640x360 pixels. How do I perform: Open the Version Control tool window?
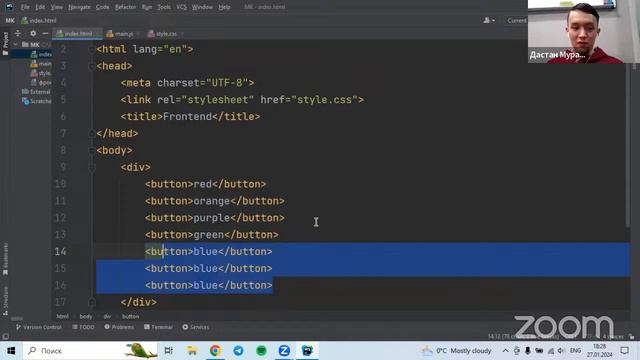pos(39,327)
